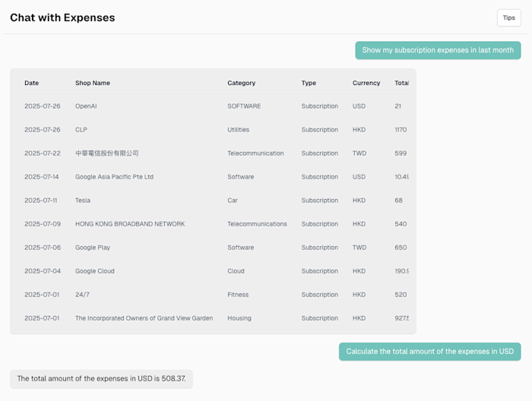
Task: Click the total value 540
Action: [x=401, y=224]
